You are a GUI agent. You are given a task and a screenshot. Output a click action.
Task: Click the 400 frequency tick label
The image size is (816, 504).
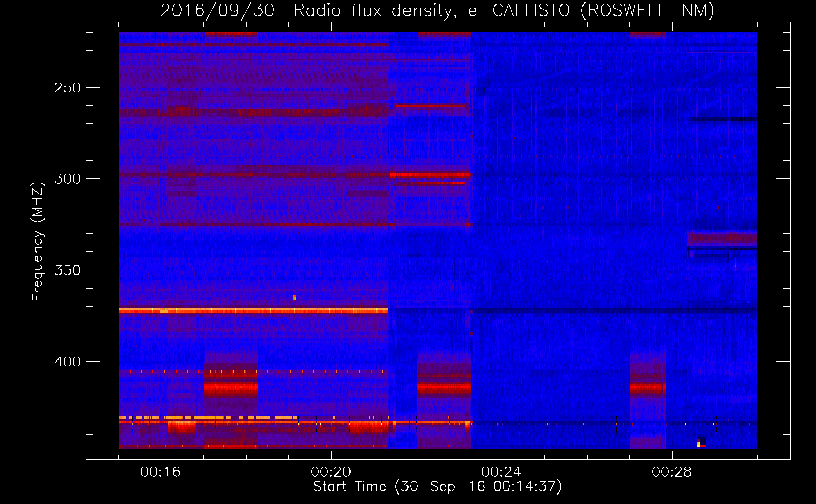click(68, 362)
